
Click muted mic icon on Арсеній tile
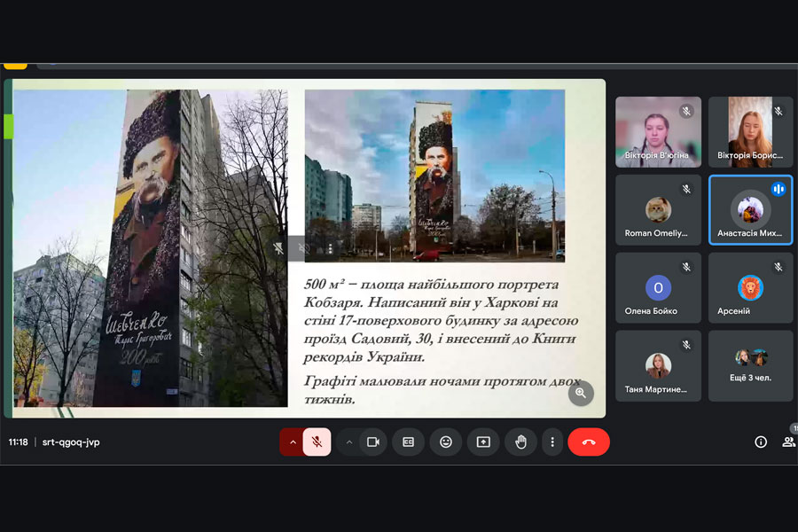click(x=778, y=267)
